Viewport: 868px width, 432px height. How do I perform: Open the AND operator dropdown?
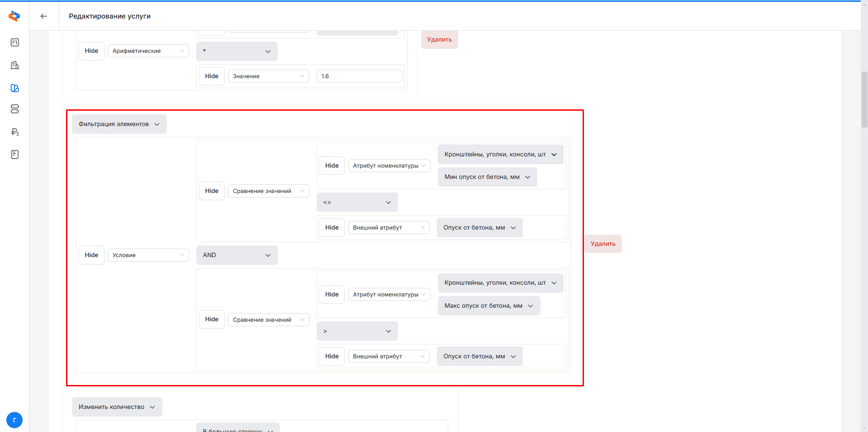point(237,255)
